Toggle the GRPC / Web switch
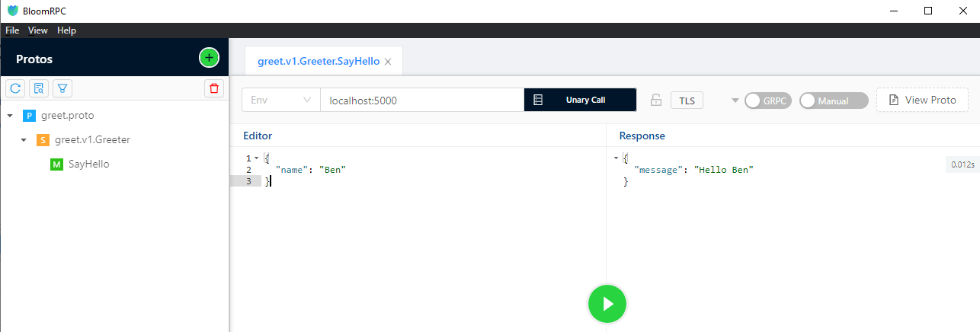 [x=768, y=101]
